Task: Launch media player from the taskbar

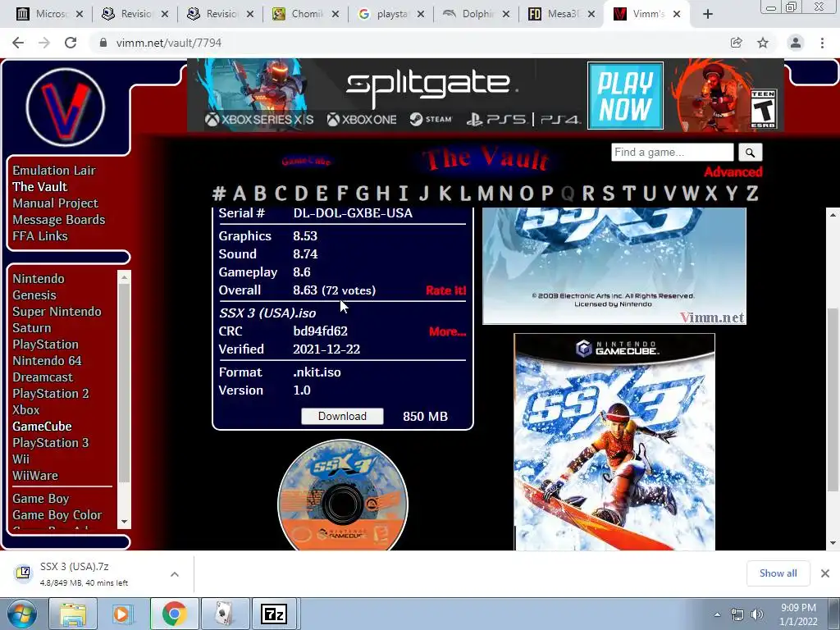Action: click(121, 614)
